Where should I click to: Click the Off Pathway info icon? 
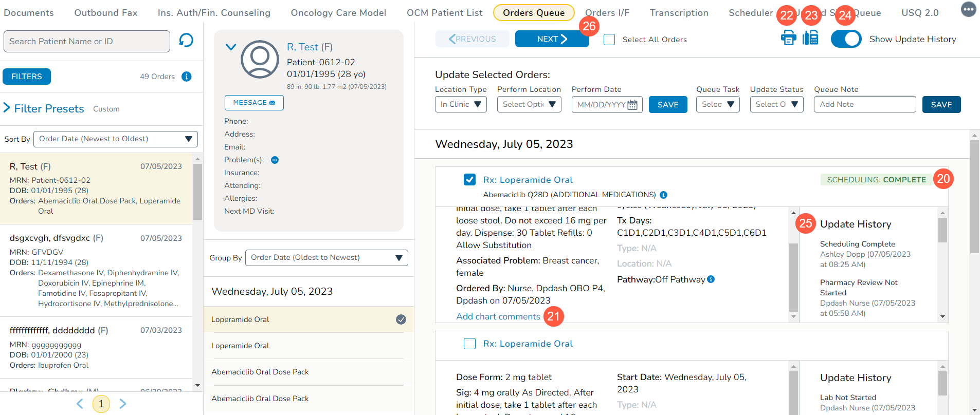tap(711, 279)
